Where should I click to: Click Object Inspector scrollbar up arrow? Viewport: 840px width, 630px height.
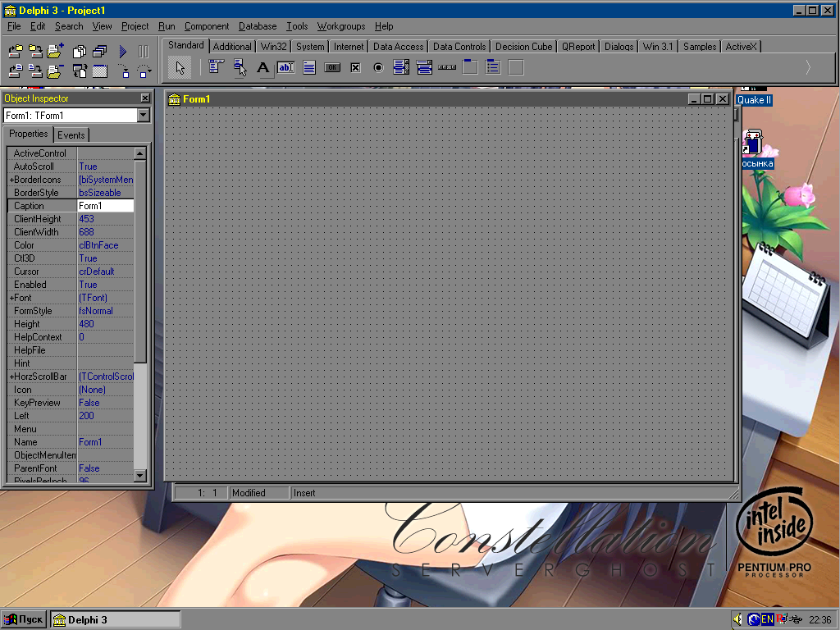click(x=139, y=153)
